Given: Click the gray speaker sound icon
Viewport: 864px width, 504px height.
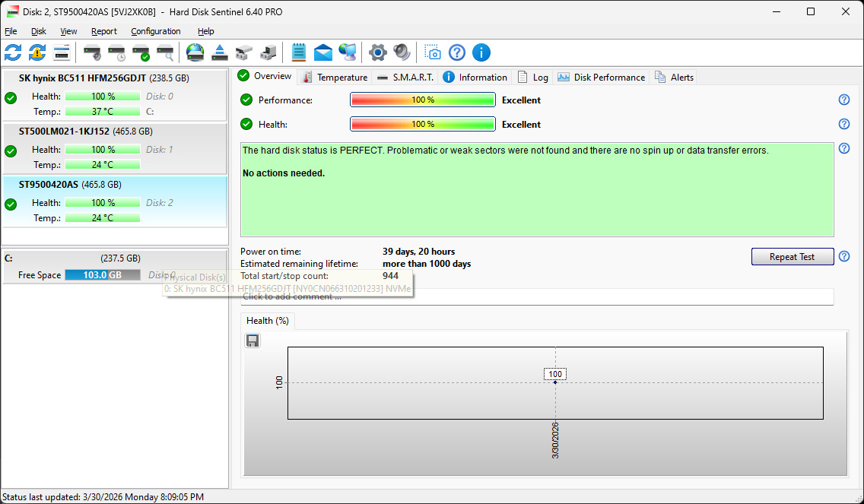Looking at the screenshot, I should (x=402, y=53).
